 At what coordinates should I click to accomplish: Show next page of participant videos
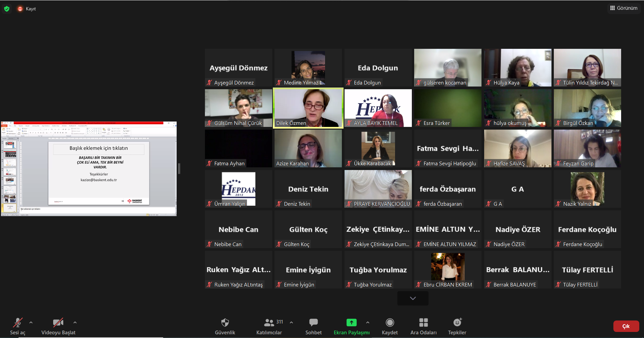coord(413,298)
